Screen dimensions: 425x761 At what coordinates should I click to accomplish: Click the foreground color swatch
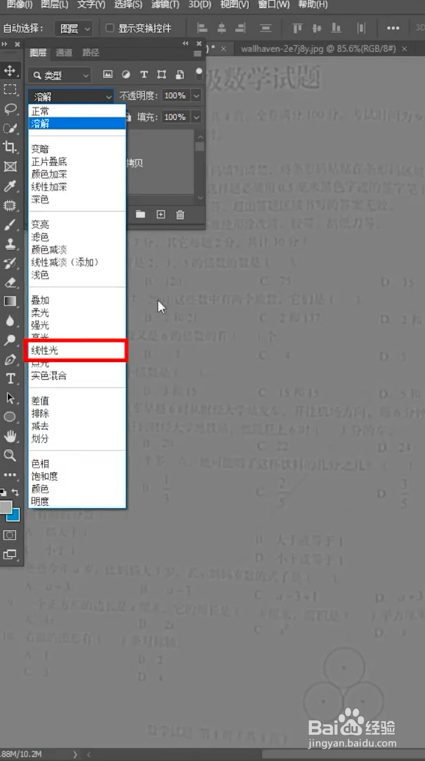click(x=5, y=507)
